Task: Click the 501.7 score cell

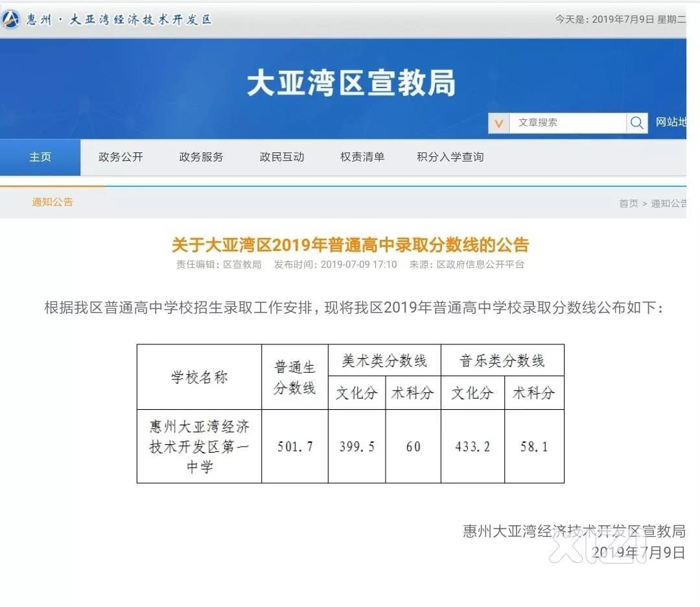Action: click(295, 446)
